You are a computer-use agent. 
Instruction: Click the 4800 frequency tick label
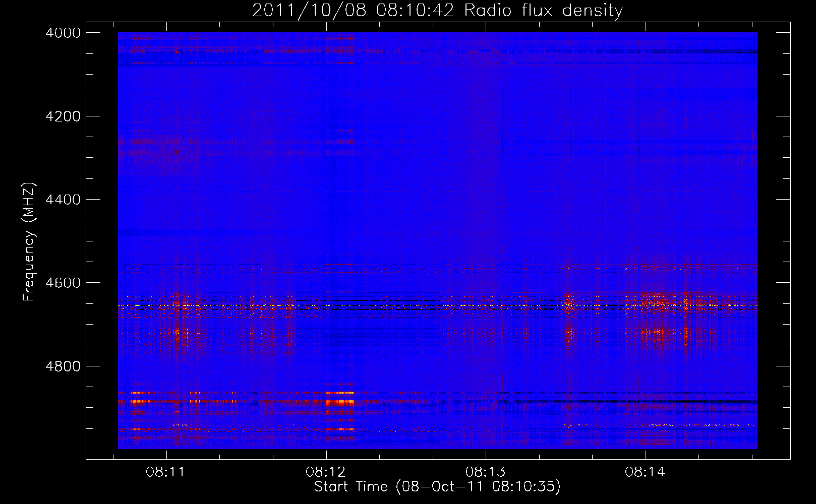(x=63, y=366)
